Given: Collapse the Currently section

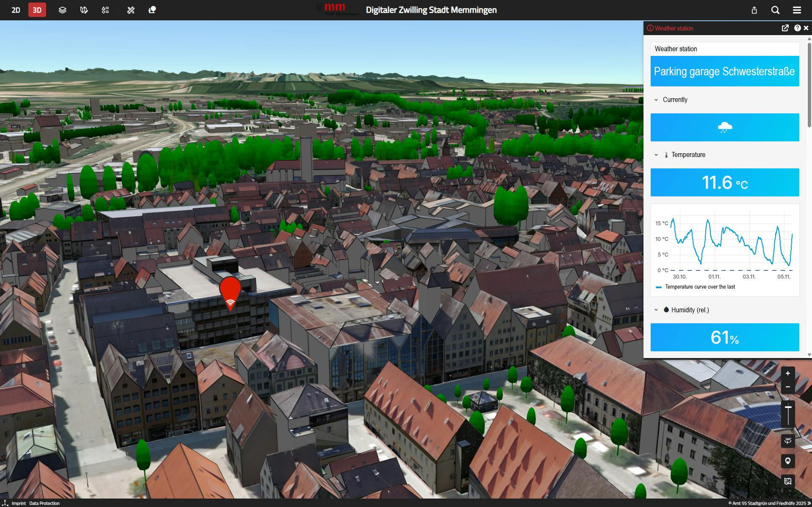Looking at the screenshot, I should pyautogui.click(x=656, y=100).
